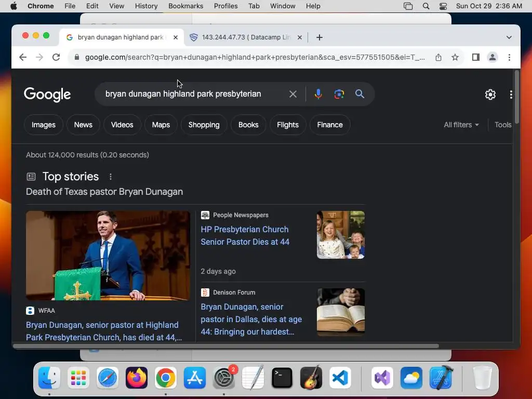
Task: Submit search with magnifying glass icon
Action: pos(360,94)
